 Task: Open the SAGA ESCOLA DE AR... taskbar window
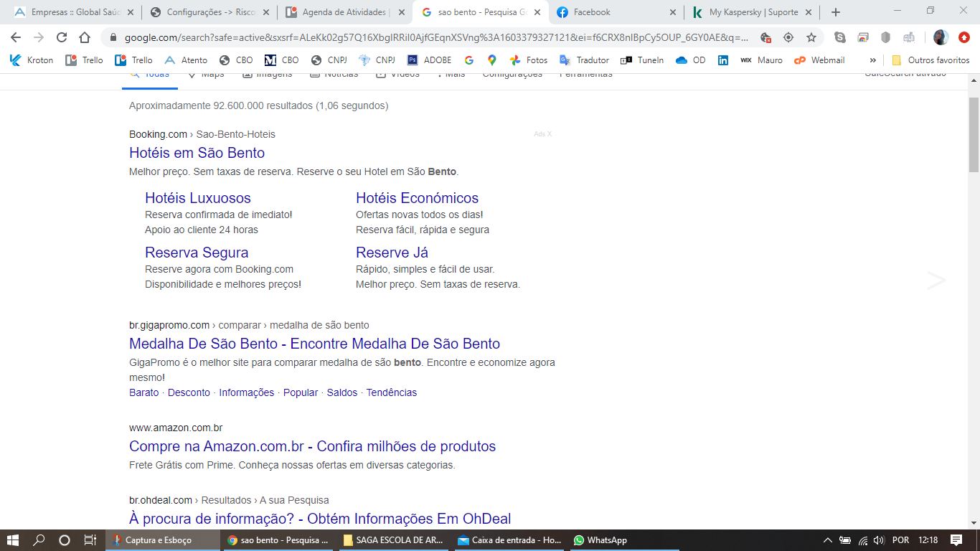point(394,540)
